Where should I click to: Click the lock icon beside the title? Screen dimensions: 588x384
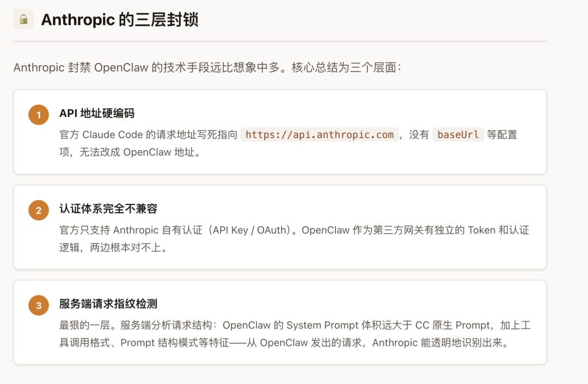click(23, 20)
